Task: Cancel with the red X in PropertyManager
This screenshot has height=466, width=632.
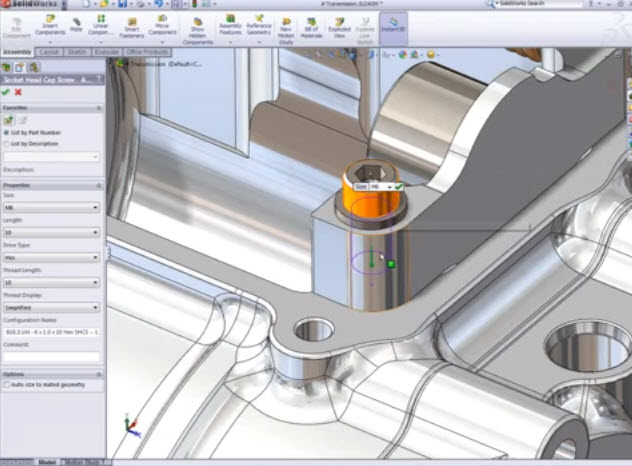Action: coord(18,92)
